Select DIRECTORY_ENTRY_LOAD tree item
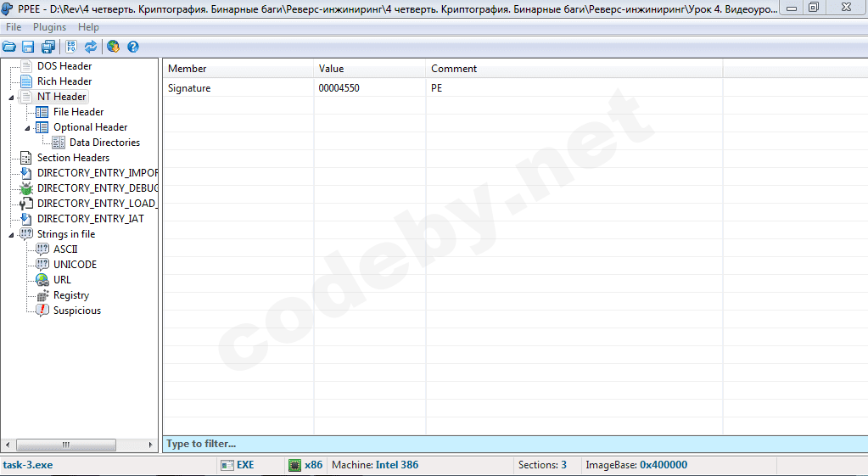The width and height of the screenshot is (868, 476). [x=97, y=204]
